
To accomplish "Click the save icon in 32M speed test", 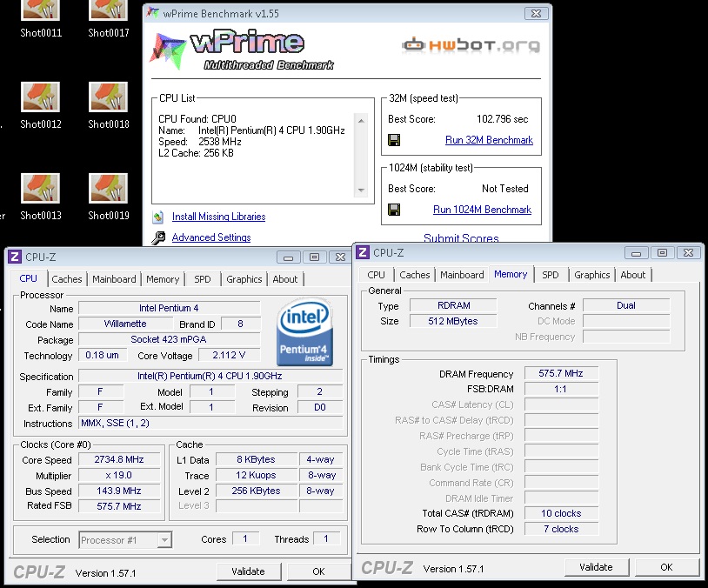I will (394, 140).
